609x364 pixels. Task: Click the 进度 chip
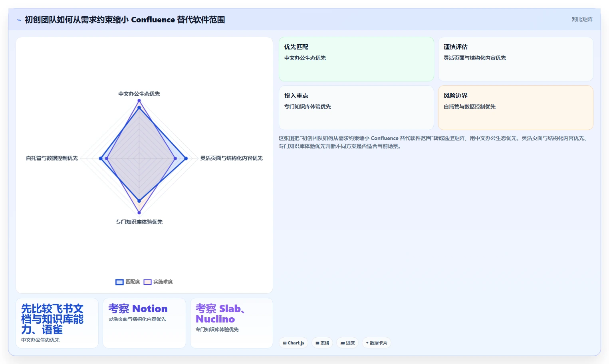pyautogui.click(x=347, y=343)
